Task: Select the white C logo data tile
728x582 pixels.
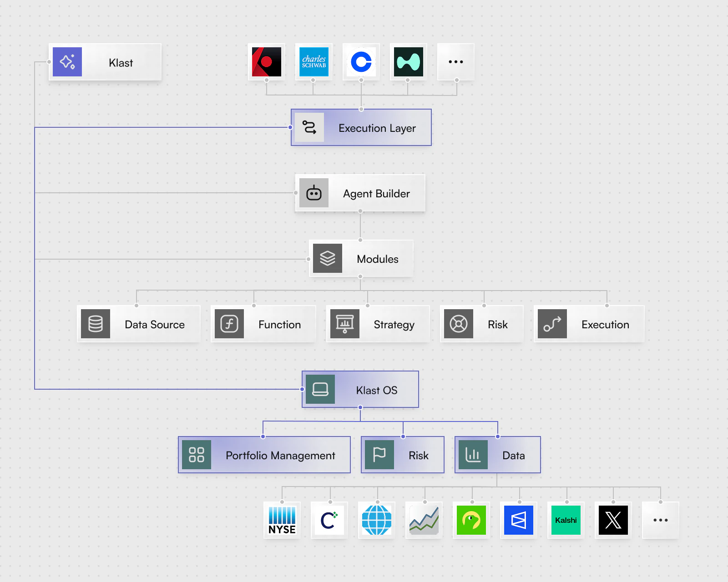Action: [x=329, y=520]
